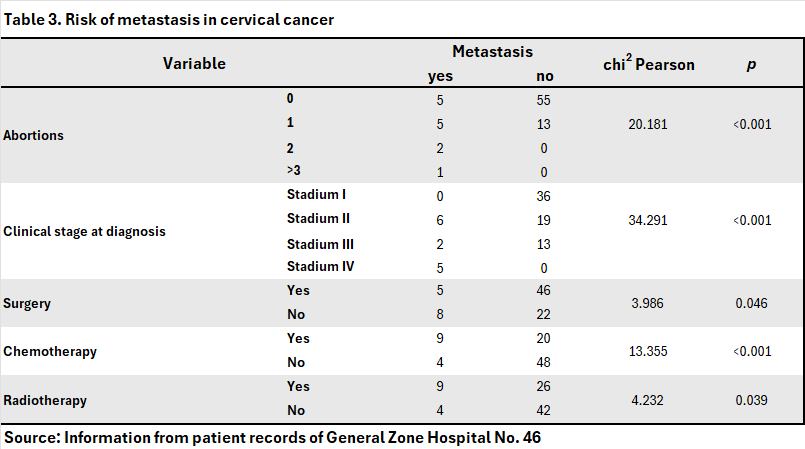Click the lowercase "yes" subheader under Metastasis

pyautogui.click(x=440, y=76)
